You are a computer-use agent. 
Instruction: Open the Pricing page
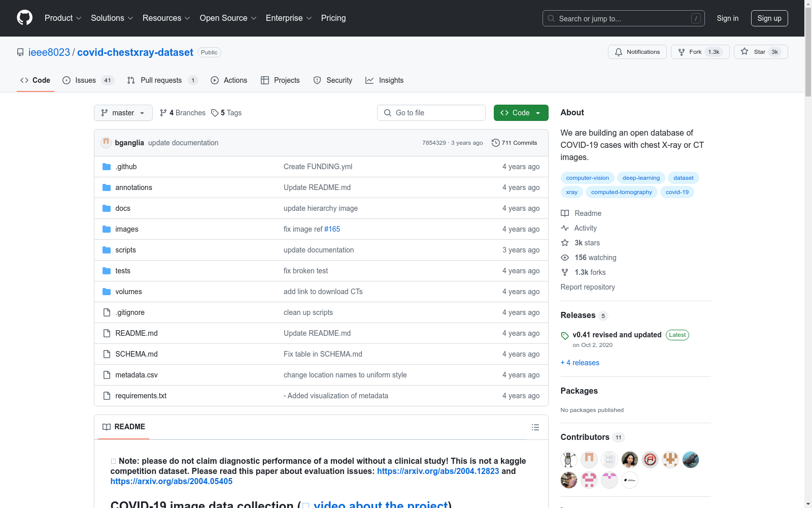[333, 18]
